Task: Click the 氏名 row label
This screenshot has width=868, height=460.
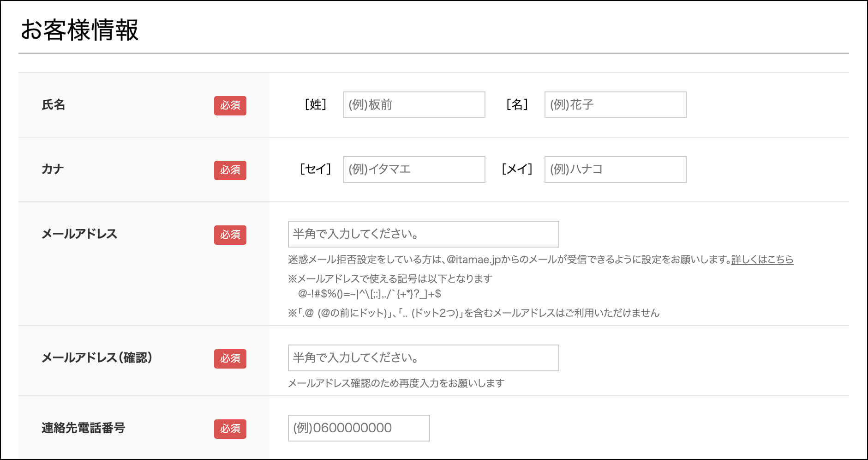Action: click(x=53, y=105)
